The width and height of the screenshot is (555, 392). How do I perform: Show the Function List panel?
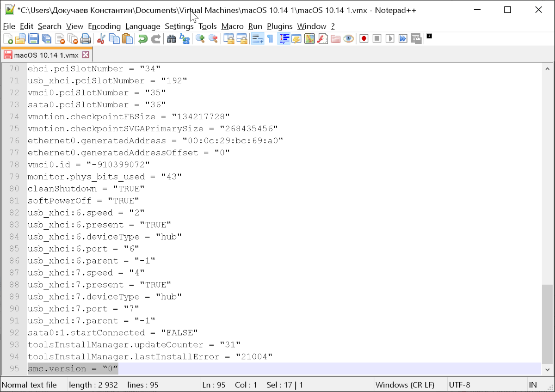point(322,39)
